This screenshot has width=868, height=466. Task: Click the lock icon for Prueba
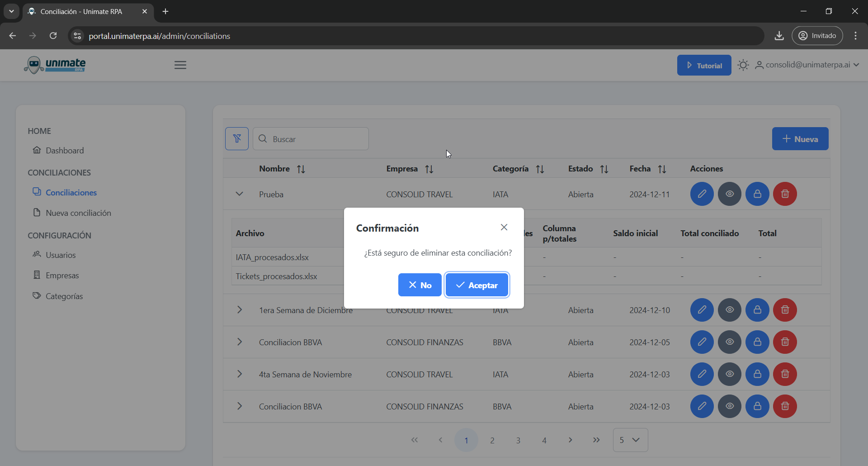tap(757, 194)
